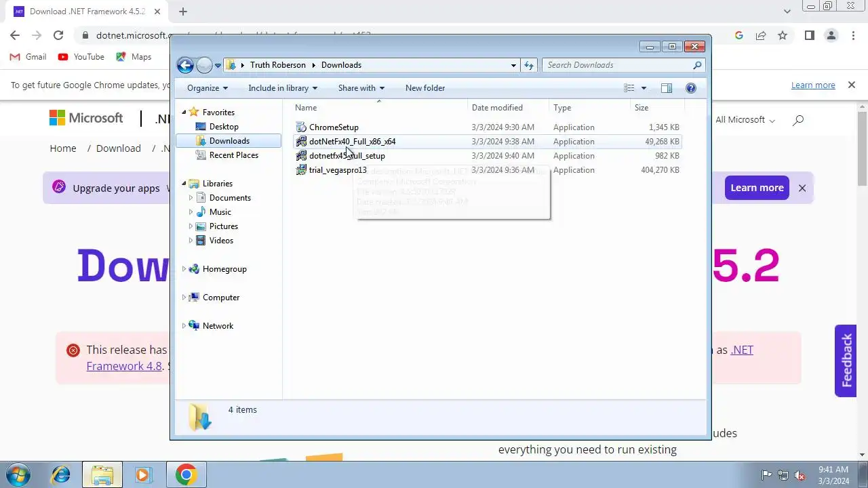Sort files by Date modified column
868x488 pixels.
tap(509, 108)
